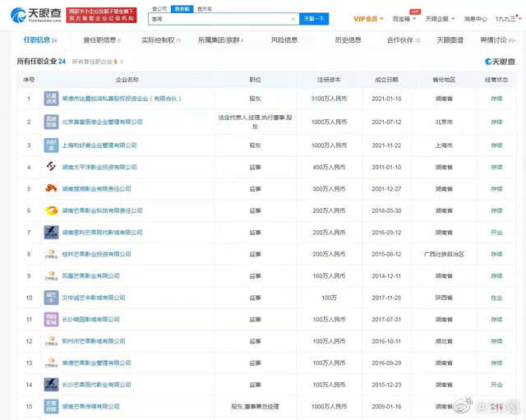Open the 历史信息 tab
This screenshot has width=526, height=420.
(348, 40)
